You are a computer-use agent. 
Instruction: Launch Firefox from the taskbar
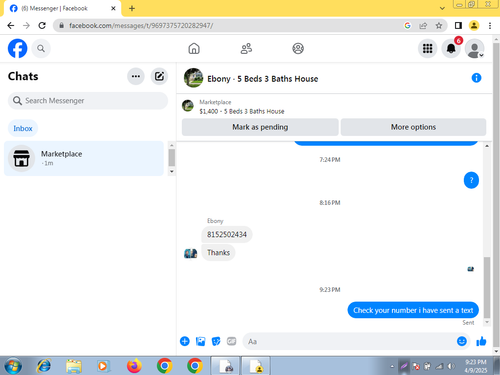(134, 366)
